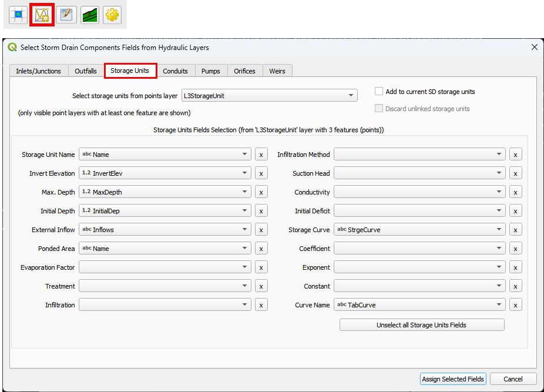Switch to the Weirs tab
Viewport: 544px width, 392px height.
[277, 71]
